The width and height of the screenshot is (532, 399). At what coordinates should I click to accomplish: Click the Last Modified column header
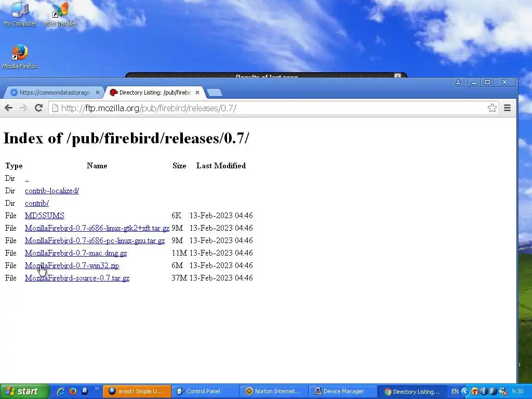221,166
